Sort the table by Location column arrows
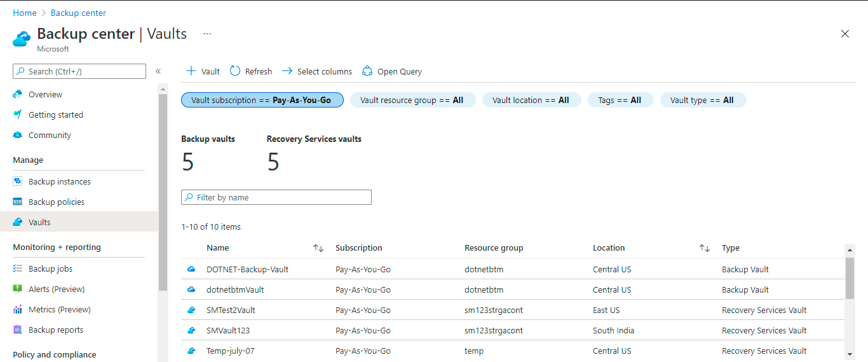The height and width of the screenshot is (362, 868). (x=704, y=248)
